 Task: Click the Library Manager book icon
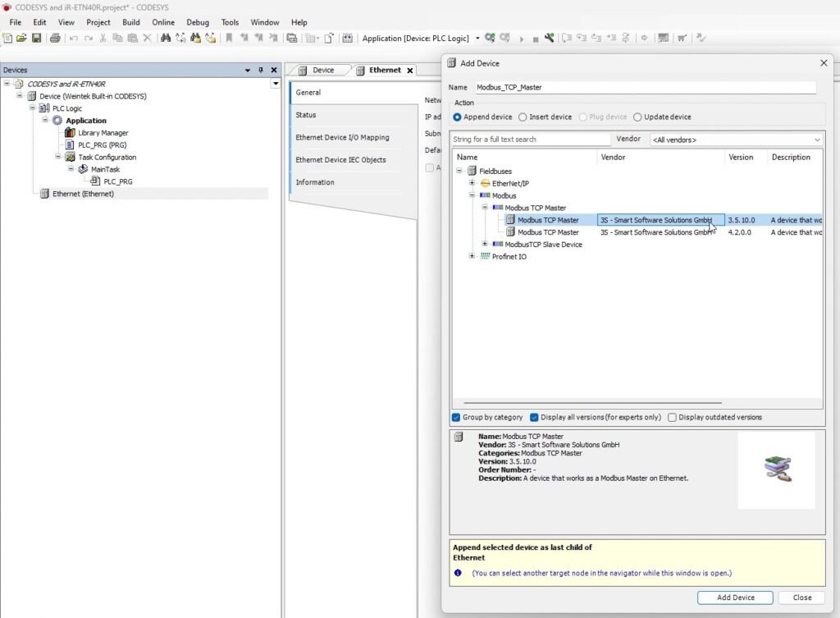tap(70, 132)
